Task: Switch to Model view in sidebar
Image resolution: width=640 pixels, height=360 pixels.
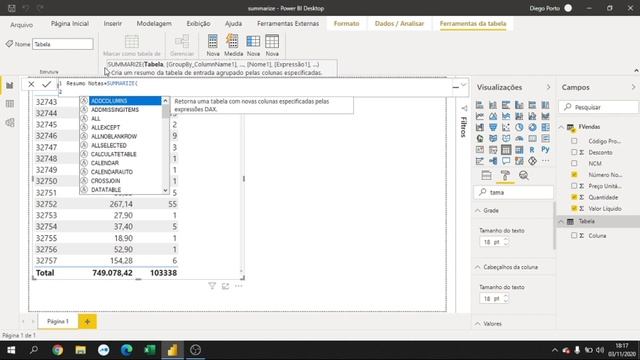Action: click(x=10, y=122)
